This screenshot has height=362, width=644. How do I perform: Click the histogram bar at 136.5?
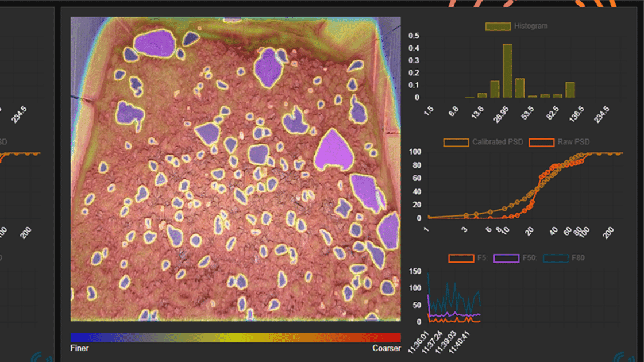[570, 90]
